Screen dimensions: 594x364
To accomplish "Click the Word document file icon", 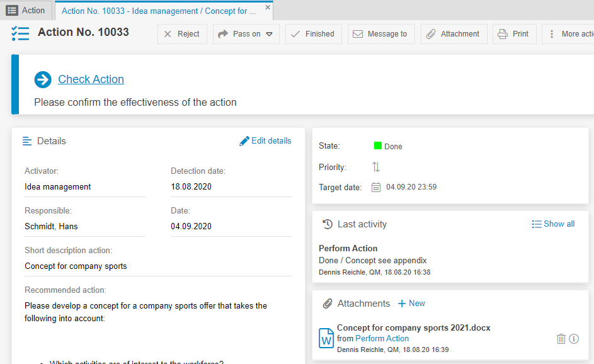I will point(326,338).
